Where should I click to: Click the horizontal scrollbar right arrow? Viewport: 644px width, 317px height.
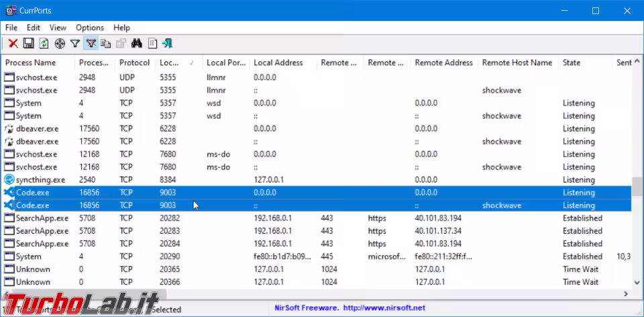(626, 293)
